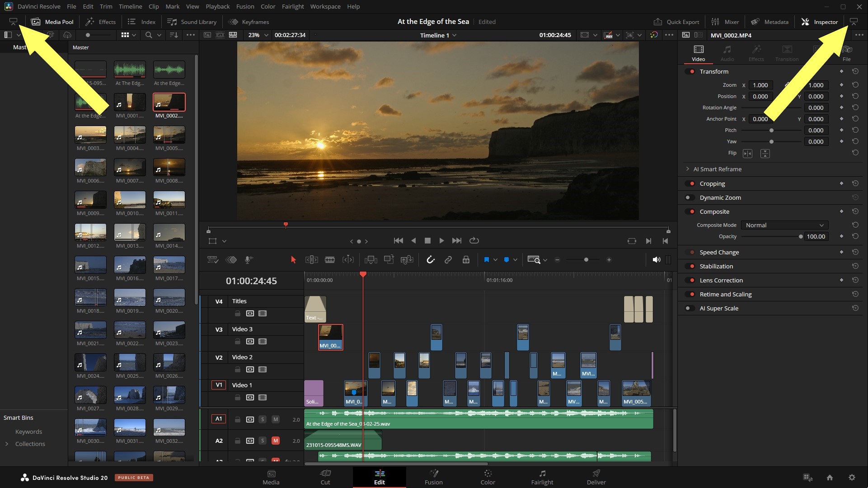Add a blue marker on timeline

point(507,260)
